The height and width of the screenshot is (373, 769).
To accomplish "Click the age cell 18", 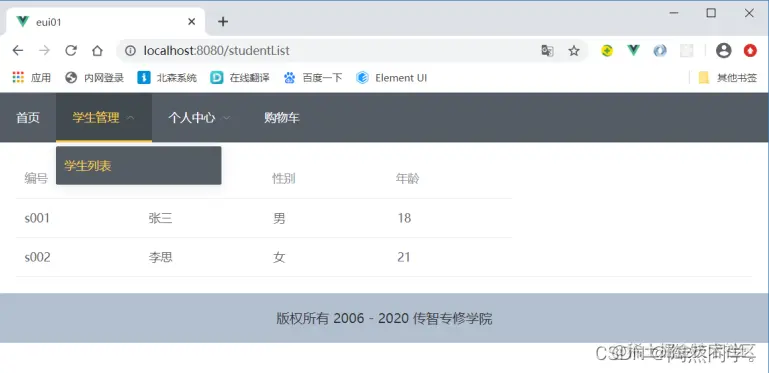I will click(x=404, y=218).
